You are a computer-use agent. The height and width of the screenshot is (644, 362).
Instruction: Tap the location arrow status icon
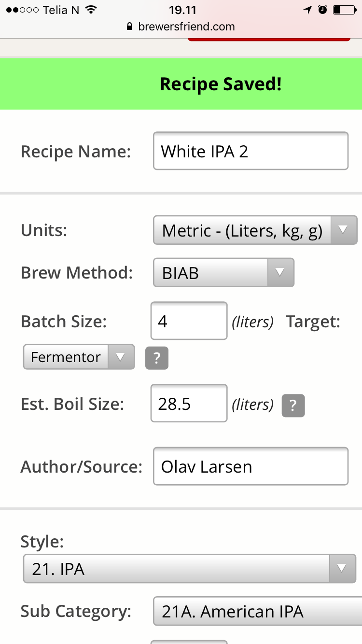click(308, 10)
